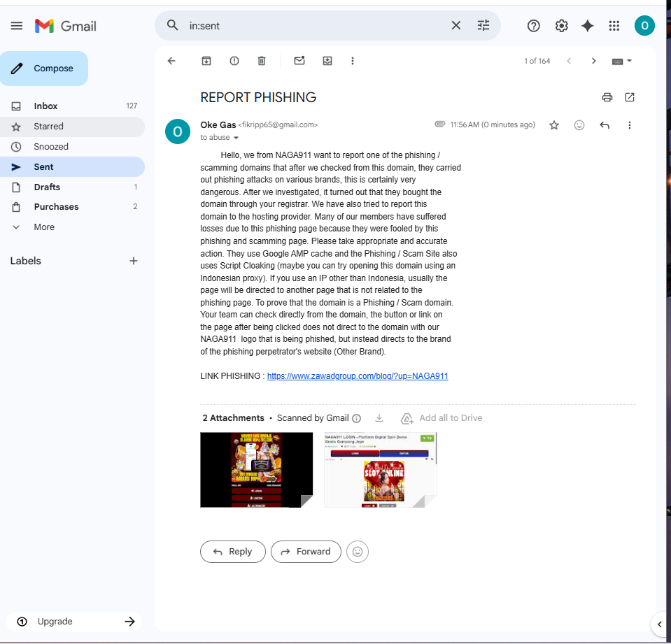Open the Sent folder
Viewport: 671px width, 644px height.
point(72,167)
